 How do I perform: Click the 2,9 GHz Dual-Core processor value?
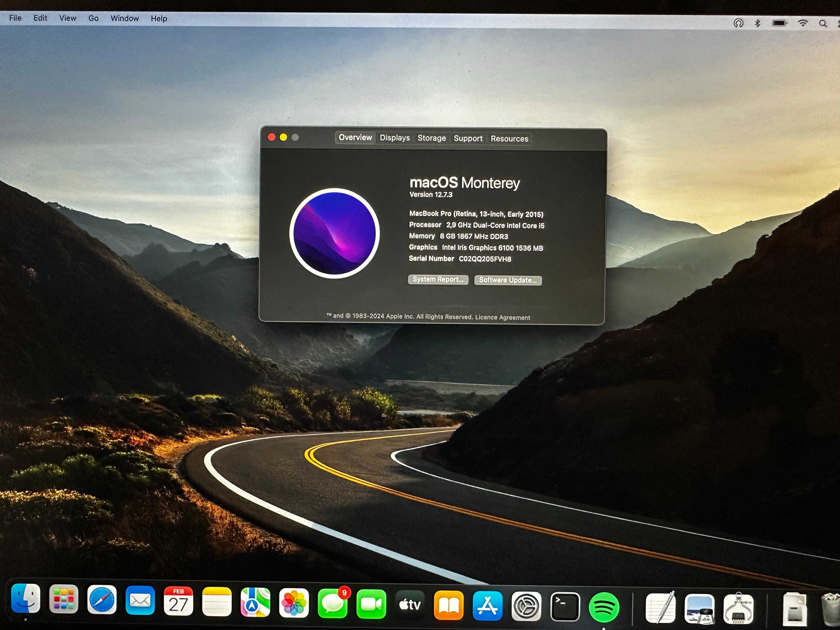tap(495, 226)
